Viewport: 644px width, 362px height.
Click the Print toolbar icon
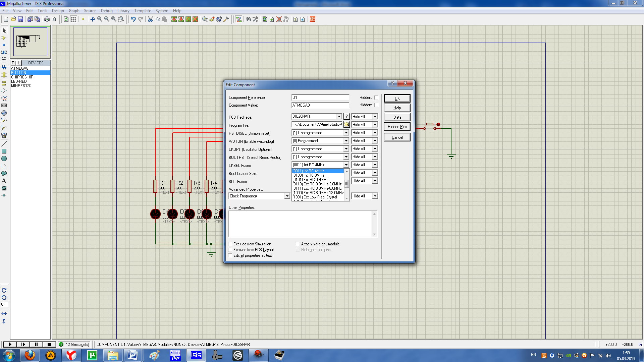pyautogui.click(x=47, y=19)
